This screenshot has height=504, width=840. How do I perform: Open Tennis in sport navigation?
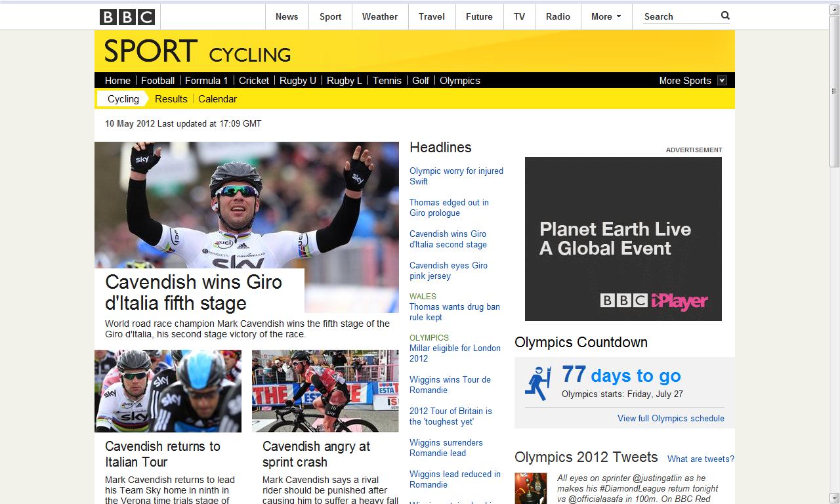387,81
